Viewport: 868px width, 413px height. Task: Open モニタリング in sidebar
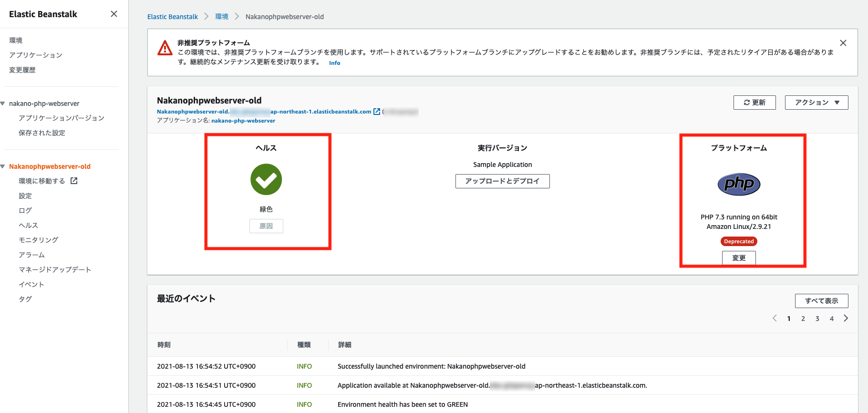pos(39,240)
